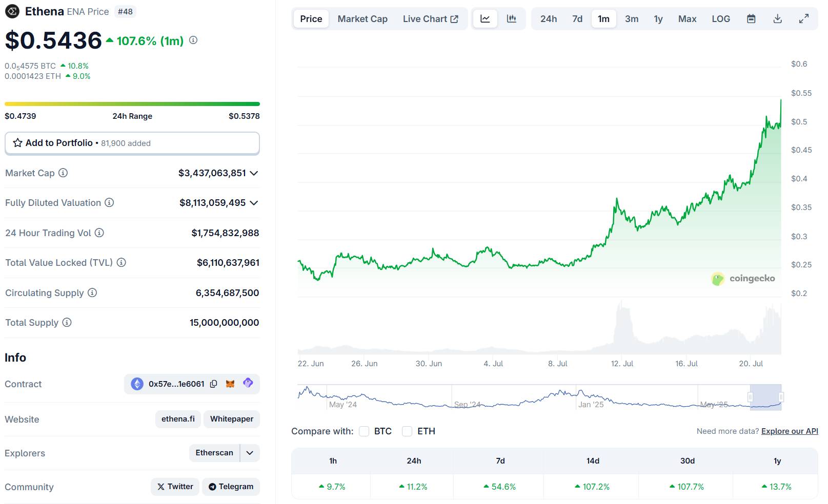Click right handle of chart range navigator
Screen dimensions: 828x504
tap(781, 397)
